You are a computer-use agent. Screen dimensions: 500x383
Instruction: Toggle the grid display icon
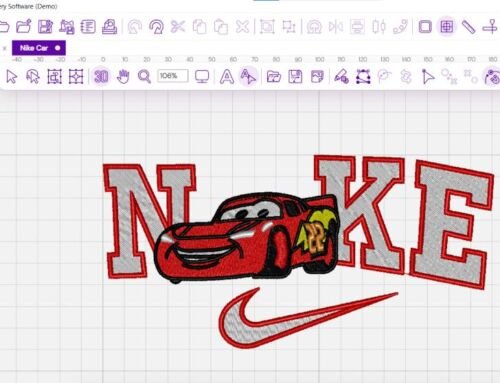447,27
